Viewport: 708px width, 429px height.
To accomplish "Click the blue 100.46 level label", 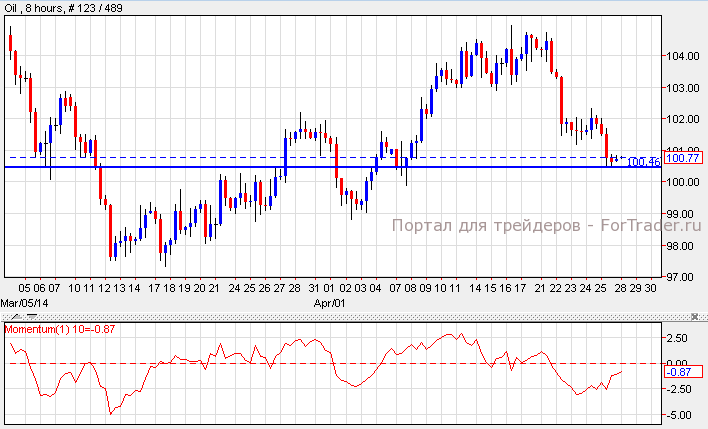I will 643,162.
